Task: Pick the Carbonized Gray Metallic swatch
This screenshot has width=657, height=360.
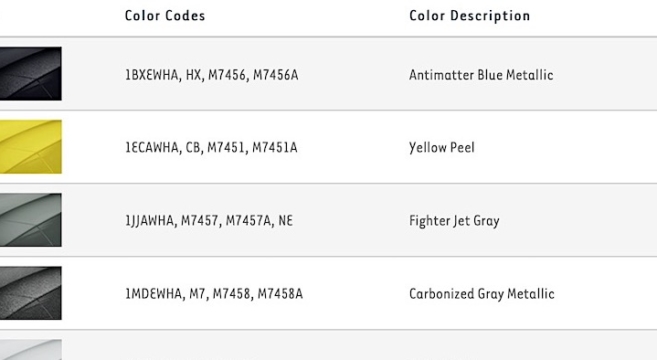Action: 31,293
